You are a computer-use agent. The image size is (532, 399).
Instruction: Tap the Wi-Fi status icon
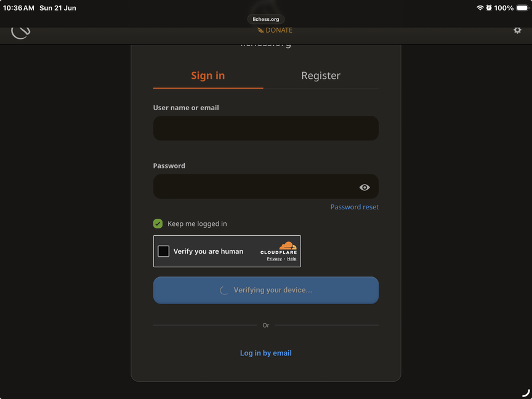(480, 8)
